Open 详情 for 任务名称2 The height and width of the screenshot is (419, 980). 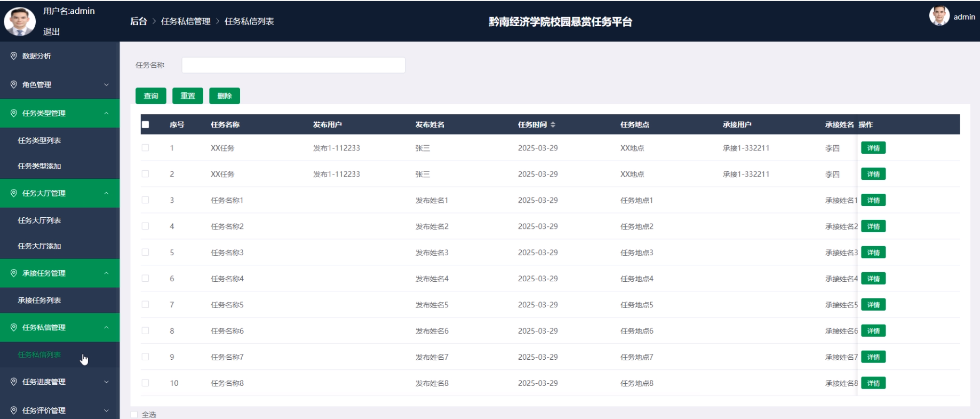click(873, 226)
